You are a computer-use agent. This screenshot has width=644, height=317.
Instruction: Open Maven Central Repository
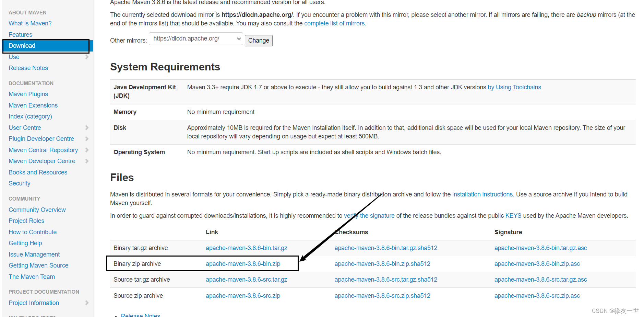tap(43, 150)
